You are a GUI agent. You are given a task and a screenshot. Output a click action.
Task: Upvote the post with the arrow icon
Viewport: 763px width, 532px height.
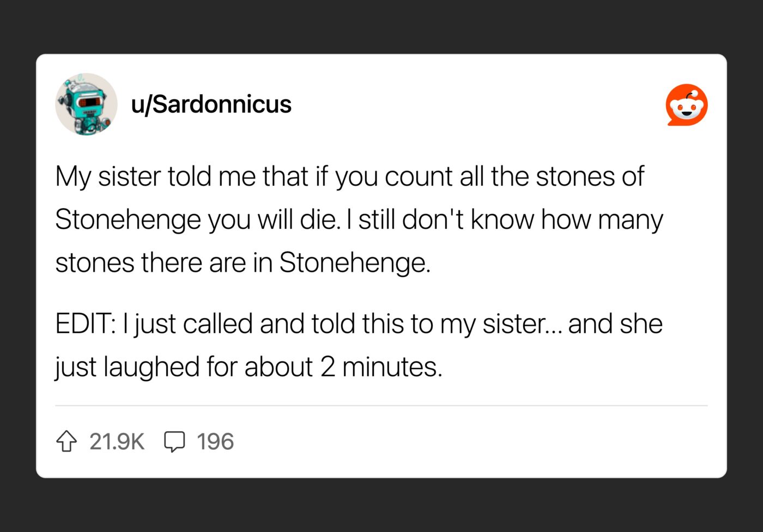point(66,441)
